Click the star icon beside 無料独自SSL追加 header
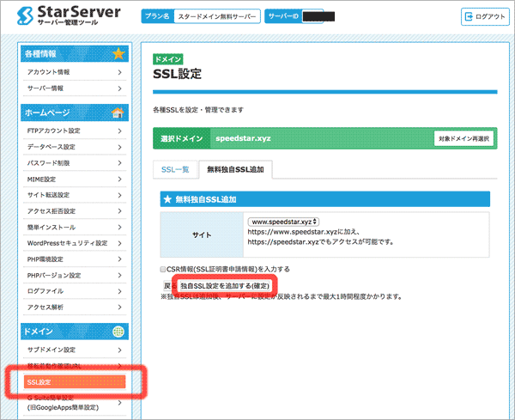The width and height of the screenshot is (515, 420). pos(167,199)
